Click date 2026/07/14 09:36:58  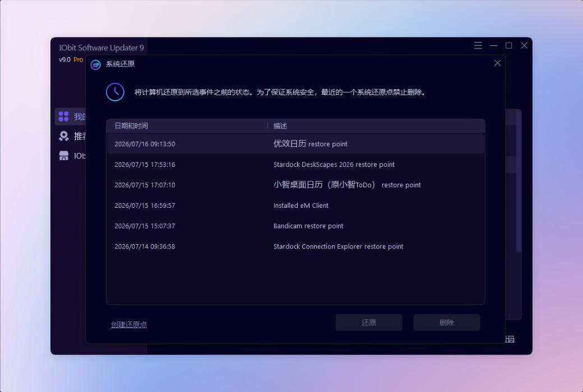145,246
